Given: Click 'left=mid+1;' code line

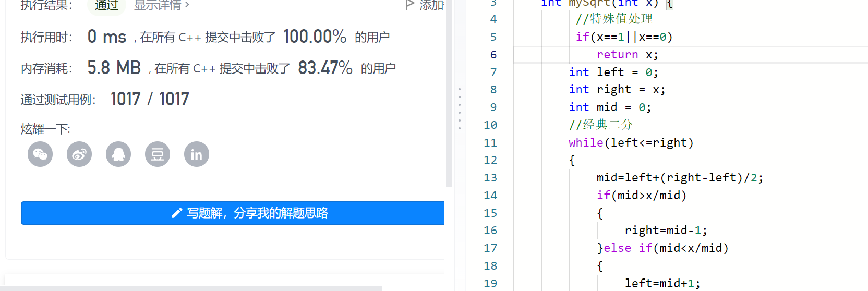Looking at the screenshot, I should pos(662,284).
